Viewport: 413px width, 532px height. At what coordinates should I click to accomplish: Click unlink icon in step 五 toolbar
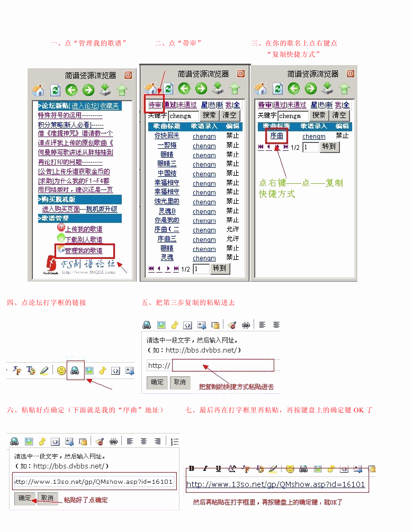click(x=246, y=325)
